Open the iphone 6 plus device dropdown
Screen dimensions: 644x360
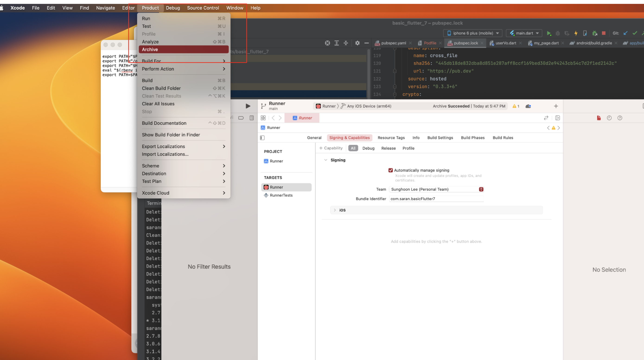[x=473, y=33]
